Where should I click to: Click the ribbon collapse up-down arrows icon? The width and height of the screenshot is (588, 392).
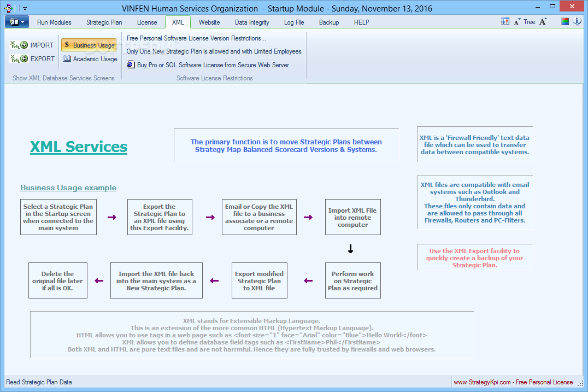pos(505,22)
